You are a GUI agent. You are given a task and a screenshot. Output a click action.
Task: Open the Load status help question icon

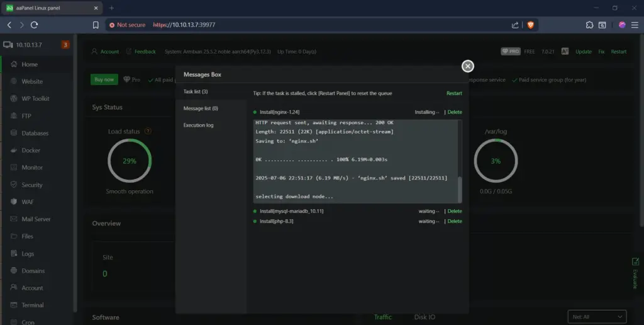148,131
